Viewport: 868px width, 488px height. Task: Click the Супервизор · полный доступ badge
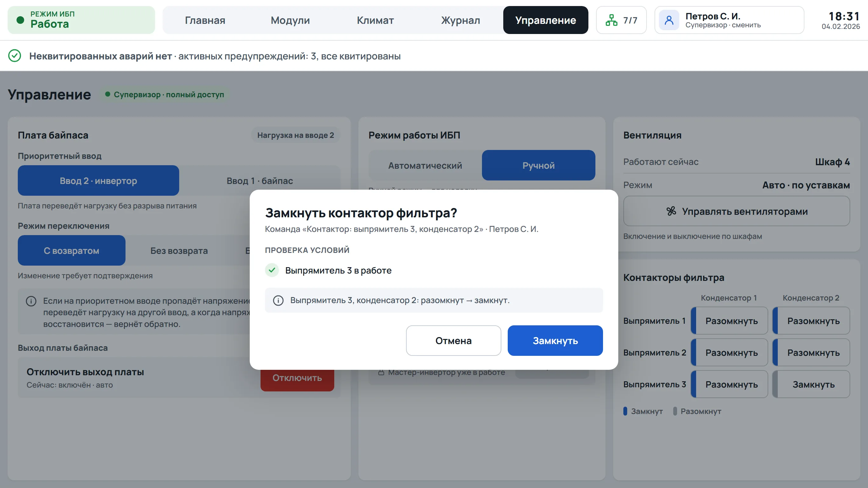[x=165, y=94]
